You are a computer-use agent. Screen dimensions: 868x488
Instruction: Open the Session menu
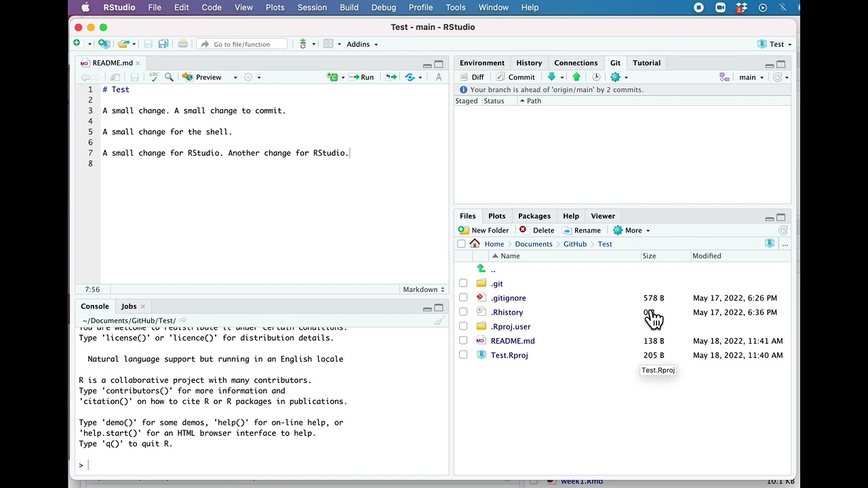312,7
